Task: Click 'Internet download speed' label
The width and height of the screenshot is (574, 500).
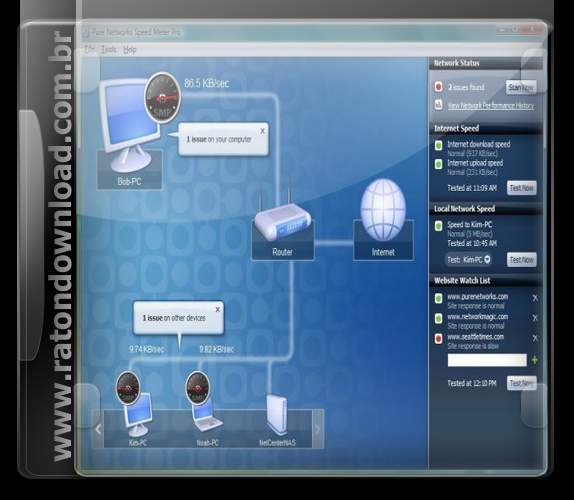Action: (x=479, y=144)
